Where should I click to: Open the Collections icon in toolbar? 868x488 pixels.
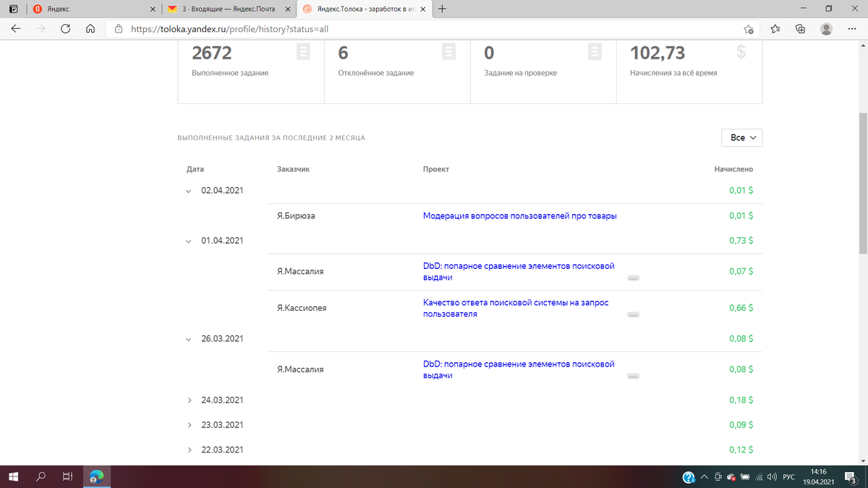tap(800, 30)
